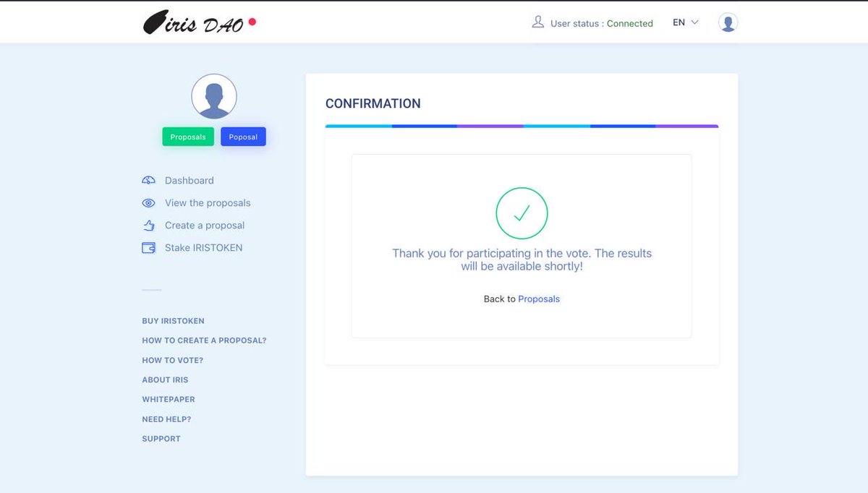Click the wallet icon next to Stake IRISTOKEN

tap(148, 247)
